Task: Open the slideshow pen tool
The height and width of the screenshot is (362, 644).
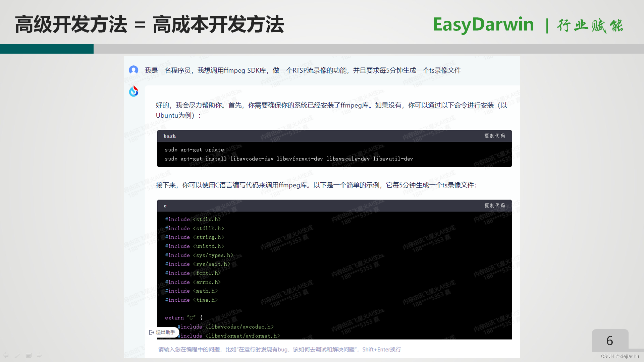Action: pyautogui.click(x=17, y=355)
